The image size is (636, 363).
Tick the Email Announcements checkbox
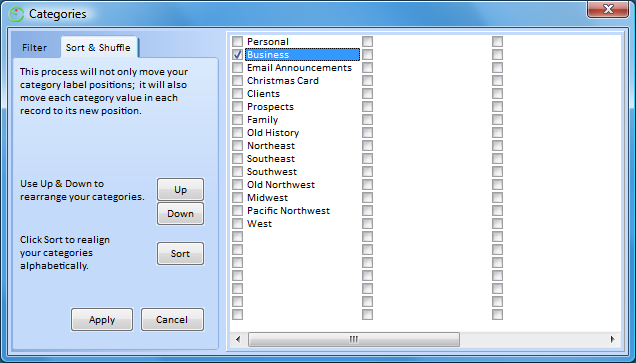(x=237, y=68)
